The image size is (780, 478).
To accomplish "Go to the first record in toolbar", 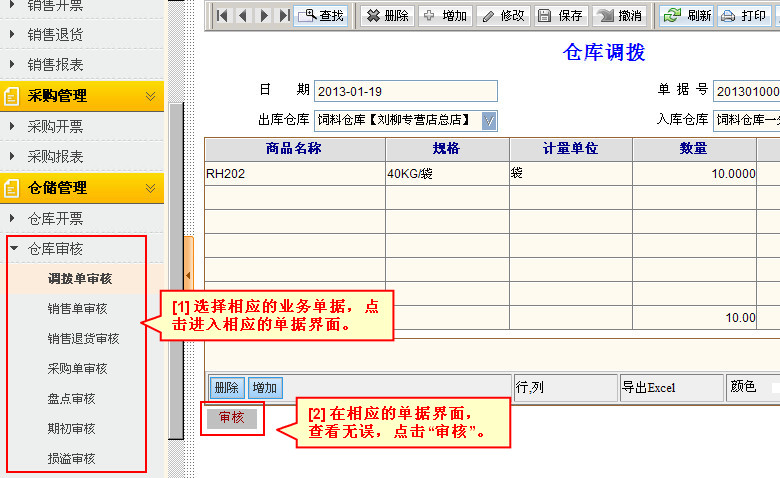I will point(221,16).
